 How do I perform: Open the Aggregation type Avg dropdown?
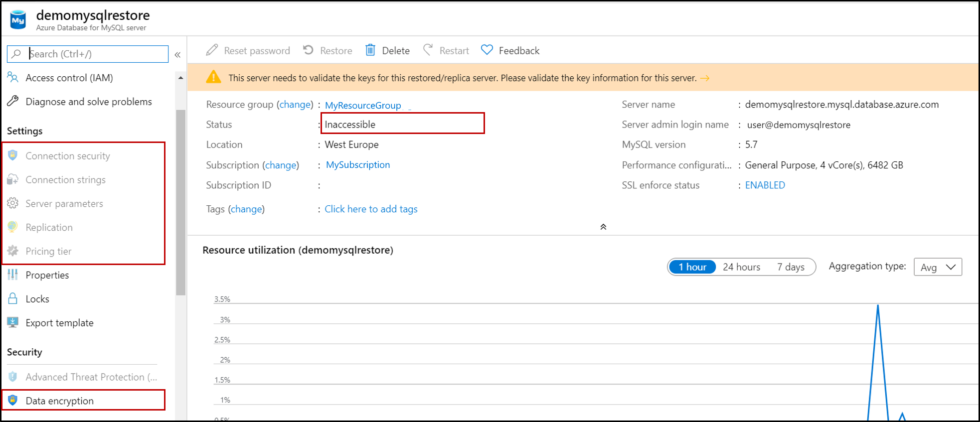(x=938, y=267)
